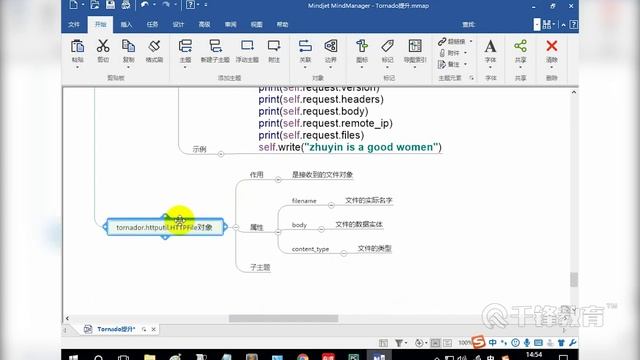Click the New document icon

[x=73, y=5]
